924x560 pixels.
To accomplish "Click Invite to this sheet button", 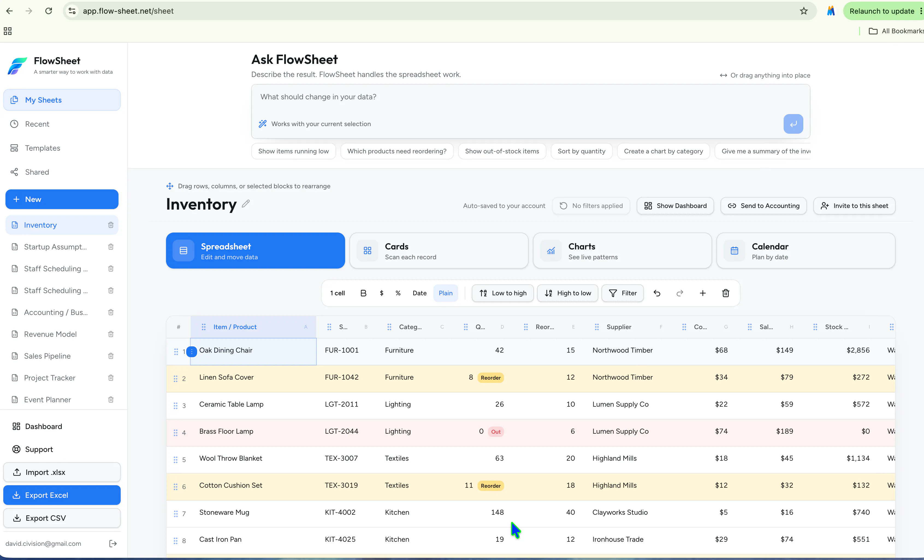I will click(854, 205).
